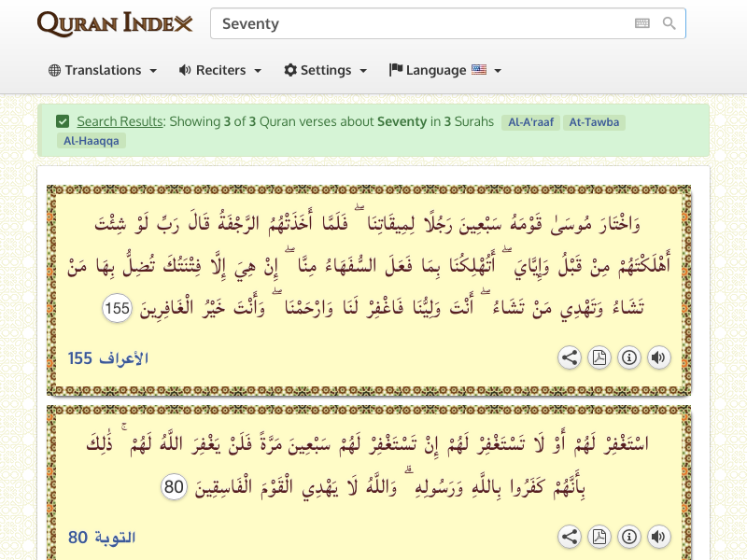Select the At-Tawba surah tag
Image resolution: width=747 pixels, height=560 pixels.
pyautogui.click(x=594, y=122)
